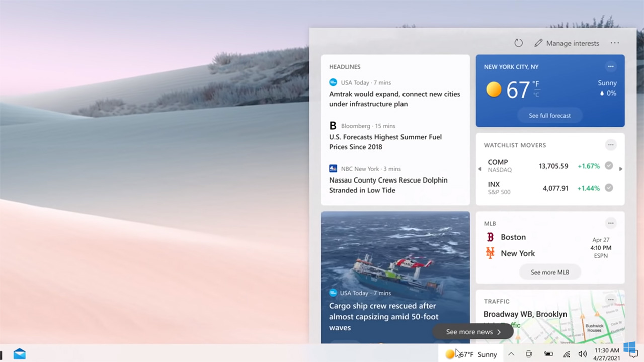Open the feed's top-right more options menu
Screen dimensions: 644x362
point(615,43)
